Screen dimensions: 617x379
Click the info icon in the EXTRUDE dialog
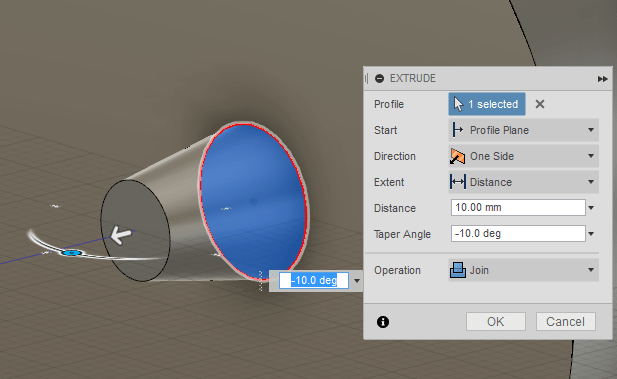(383, 322)
